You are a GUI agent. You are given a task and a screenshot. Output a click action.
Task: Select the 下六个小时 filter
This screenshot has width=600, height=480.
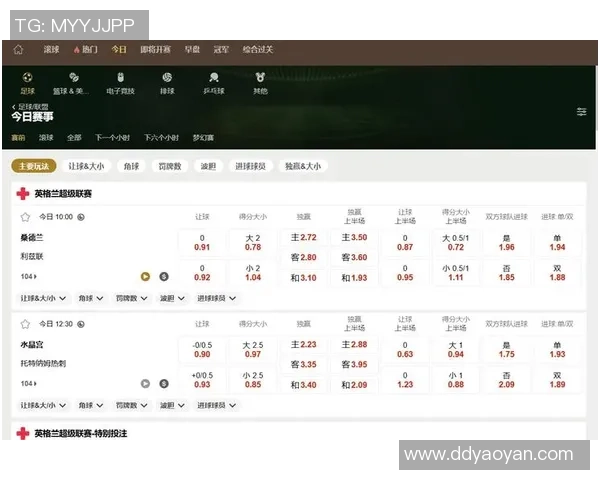click(161, 137)
